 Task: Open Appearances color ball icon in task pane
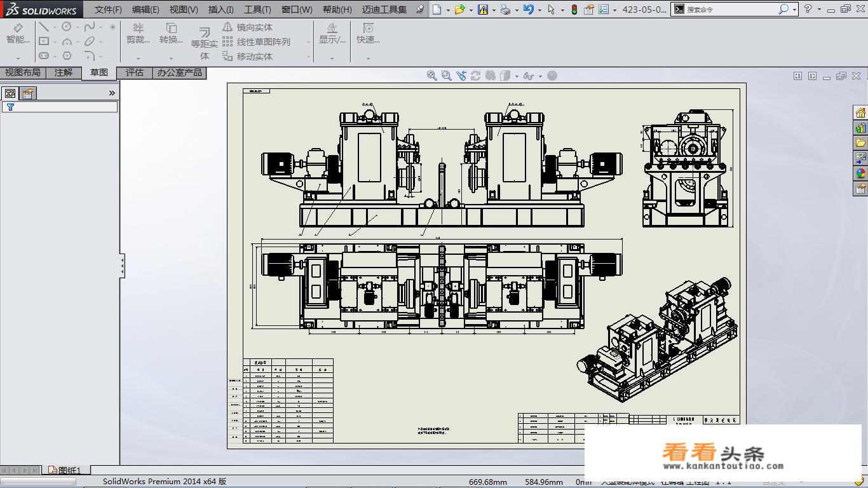pyautogui.click(x=861, y=173)
